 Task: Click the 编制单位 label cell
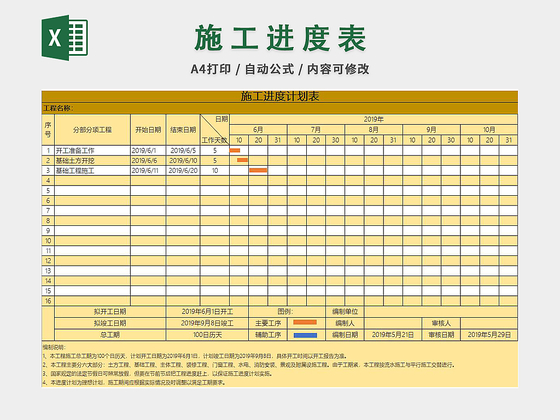click(x=345, y=311)
